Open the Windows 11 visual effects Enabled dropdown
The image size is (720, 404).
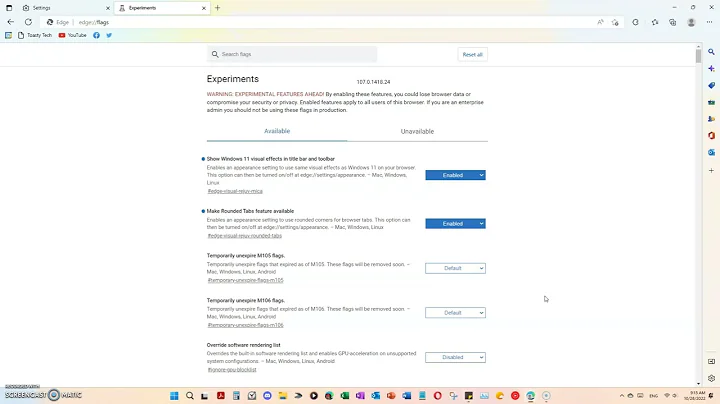coord(455,175)
